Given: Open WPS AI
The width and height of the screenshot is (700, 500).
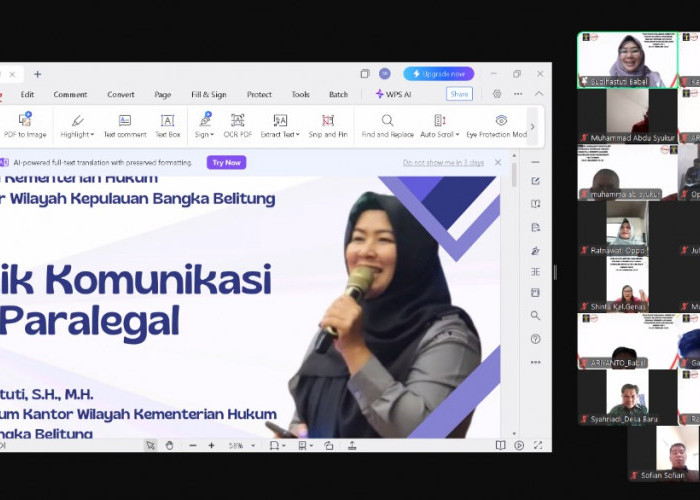Looking at the screenshot, I should click(393, 94).
